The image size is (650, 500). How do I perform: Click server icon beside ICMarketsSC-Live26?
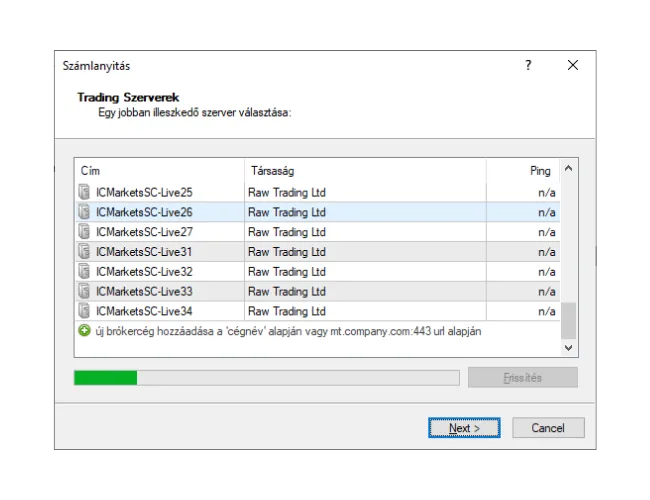[x=84, y=212]
